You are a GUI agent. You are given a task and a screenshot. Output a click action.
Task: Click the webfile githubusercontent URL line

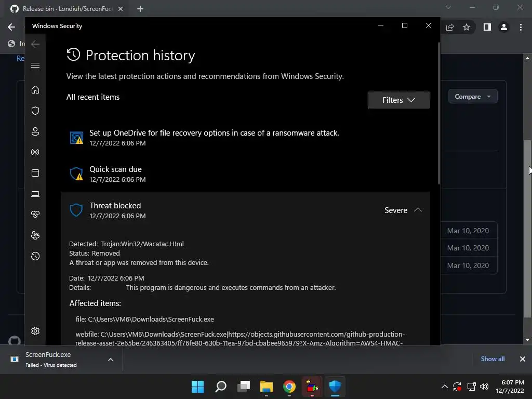[x=240, y=339]
